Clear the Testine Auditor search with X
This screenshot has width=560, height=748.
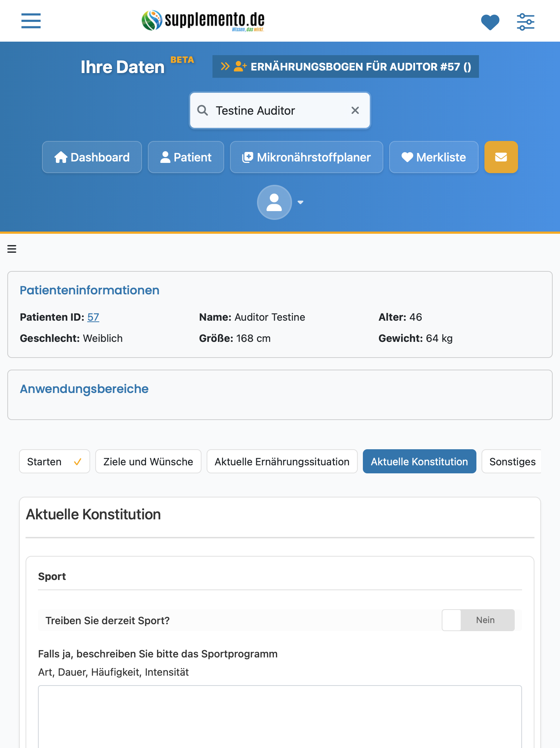(355, 110)
